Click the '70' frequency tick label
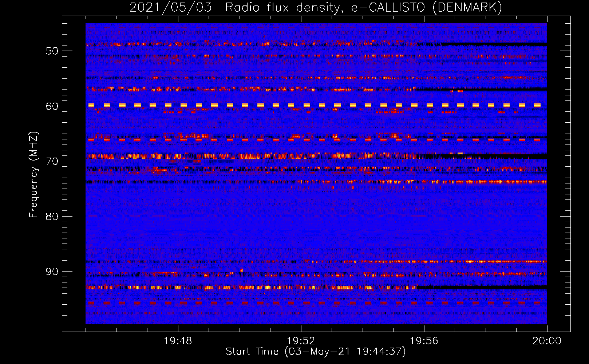 pos(52,161)
